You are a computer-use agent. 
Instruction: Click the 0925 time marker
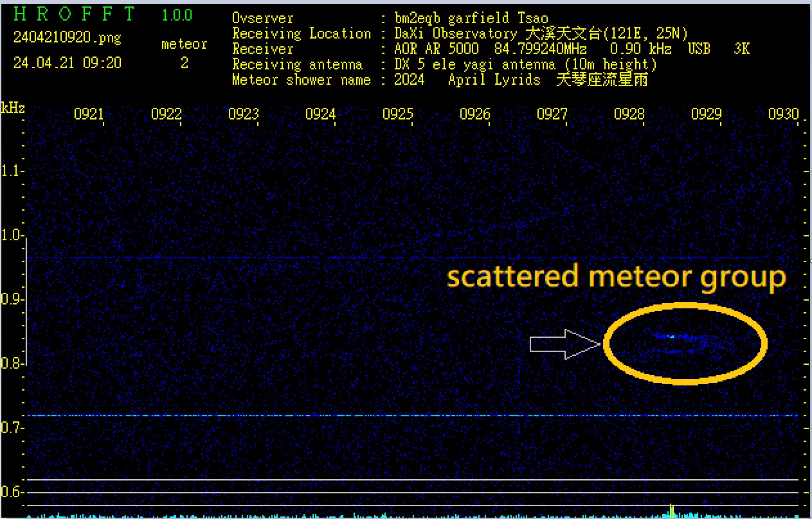pos(397,114)
